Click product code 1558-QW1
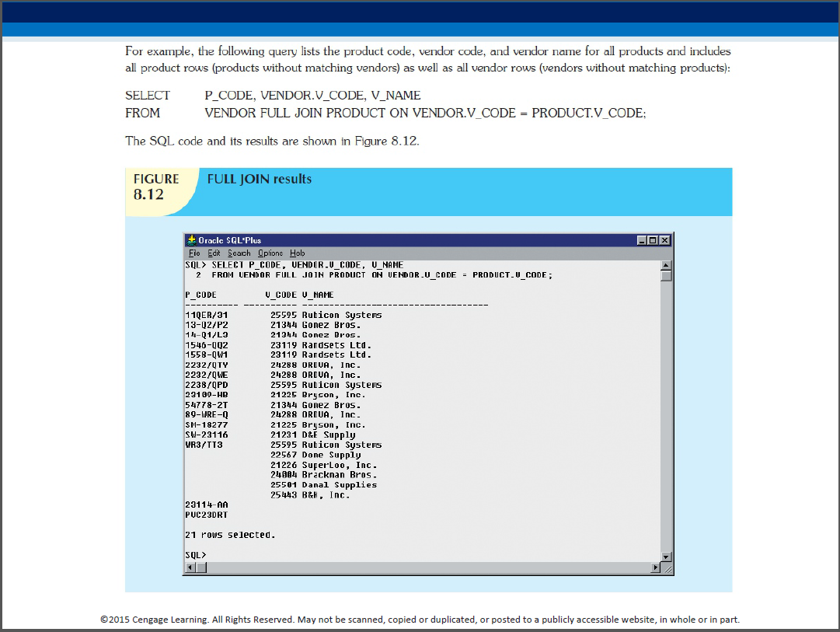 coord(206,354)
